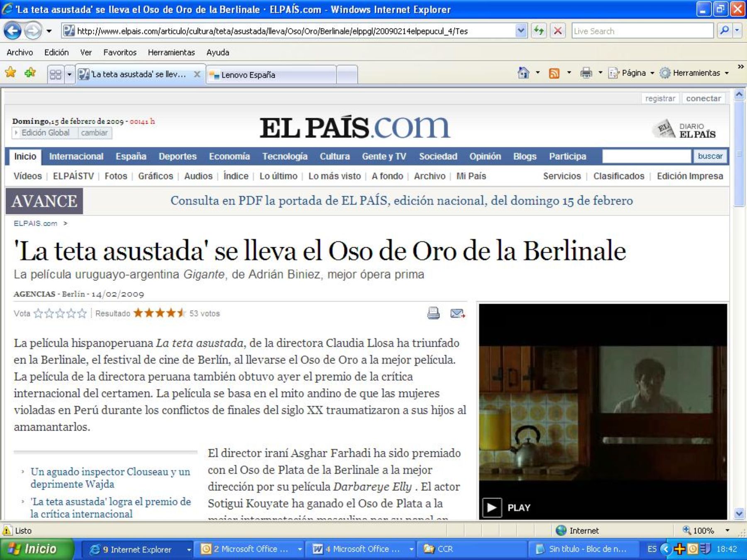The width and height of the screenshot is (747, 560).
Task: Open the Edición Impresa link
Action: [x=690, y=176]
